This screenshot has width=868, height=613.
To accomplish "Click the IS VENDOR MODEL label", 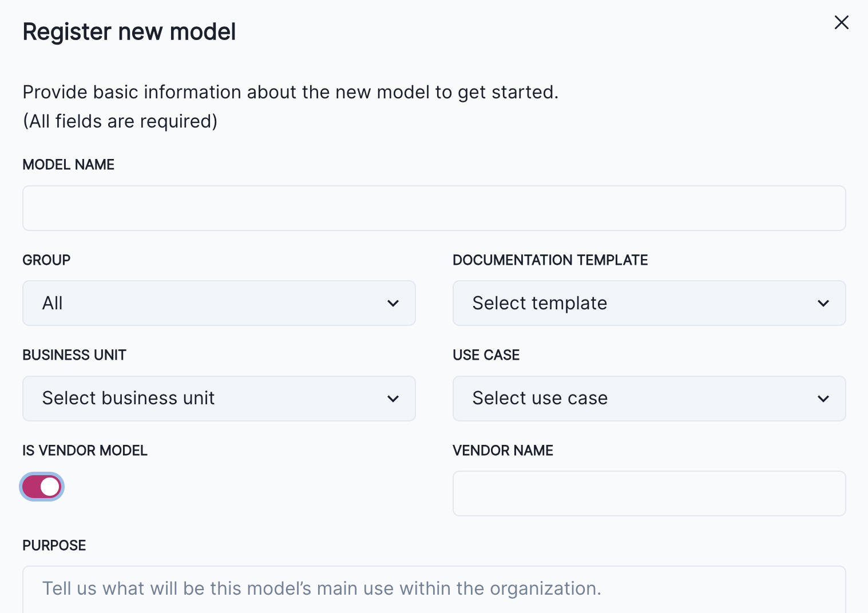I will 85,451.
